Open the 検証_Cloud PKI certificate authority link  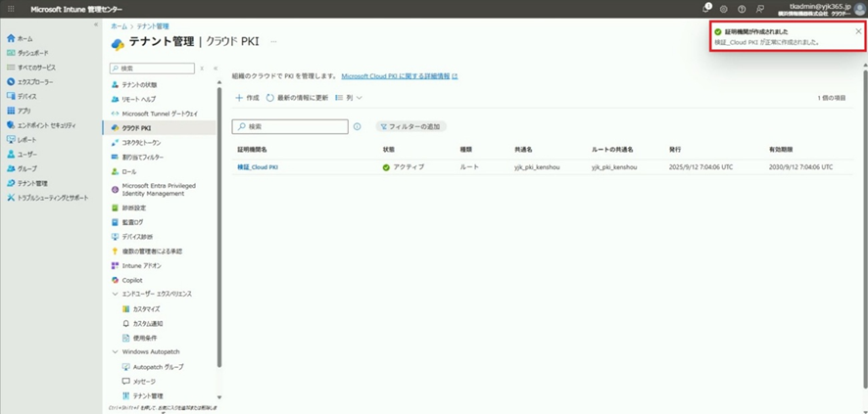[x=258, y=167]
